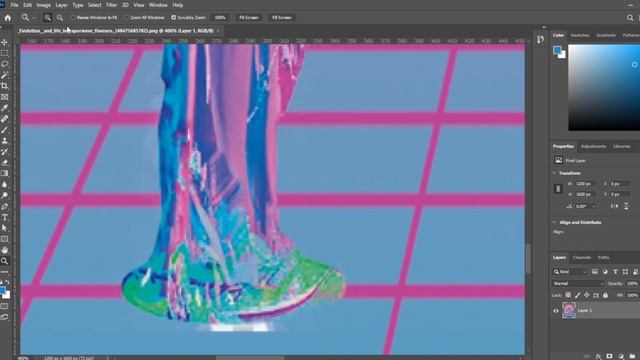Create new adjustment layer icon
Image resolution: width=640 pixels, height=360 pixels.
pos(621,356)
